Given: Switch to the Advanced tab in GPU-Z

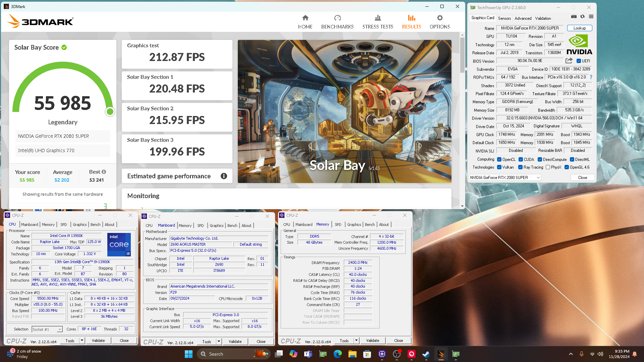Looking at the screenshot, I should [x=523, y=18].
